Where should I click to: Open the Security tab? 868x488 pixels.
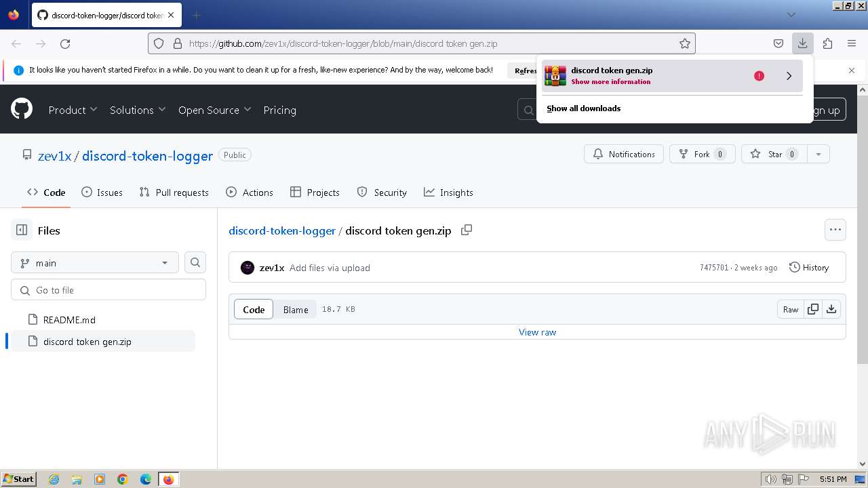click(x=382, y=192)
